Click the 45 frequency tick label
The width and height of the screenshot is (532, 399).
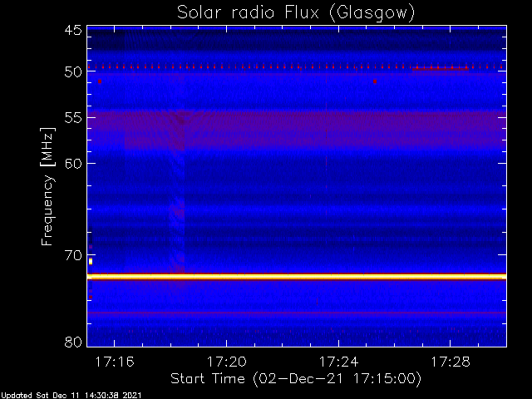73,31
